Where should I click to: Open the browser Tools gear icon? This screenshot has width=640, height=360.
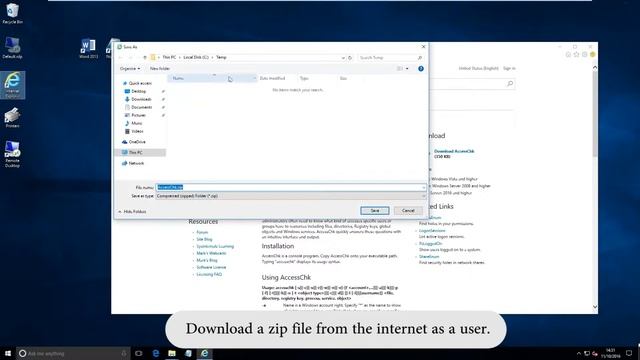click(x=584, y=54)
